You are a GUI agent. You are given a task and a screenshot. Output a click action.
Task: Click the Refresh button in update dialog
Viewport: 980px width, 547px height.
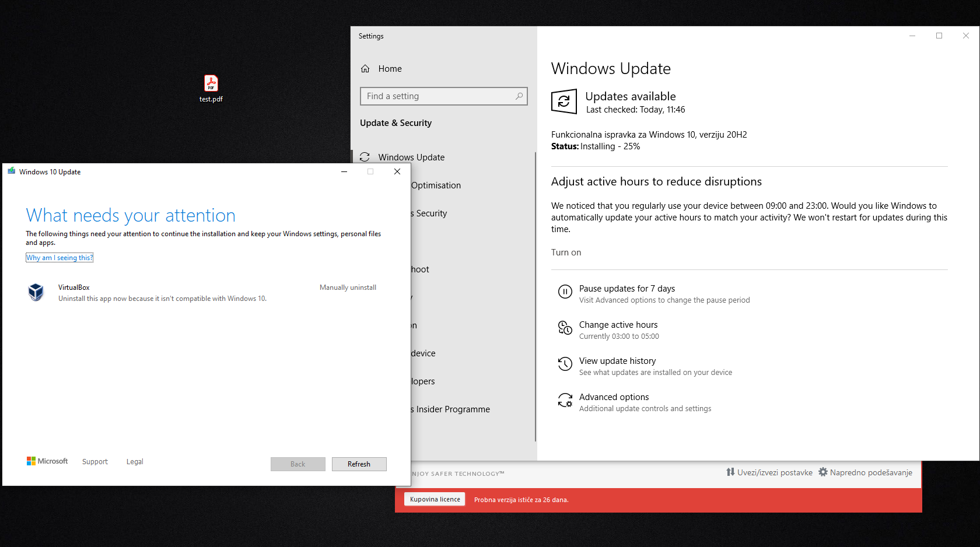click(359, 464)
